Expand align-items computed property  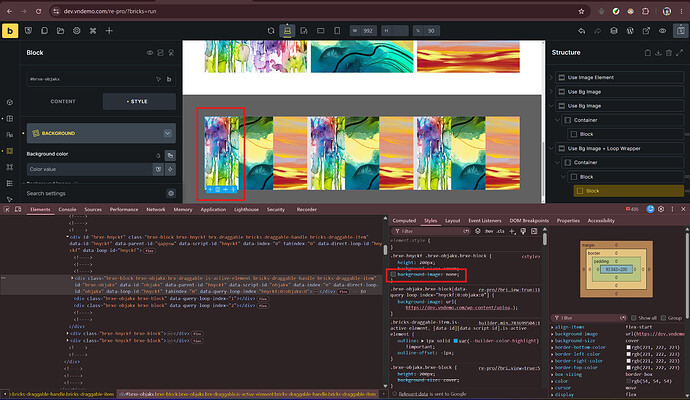(x=553, y=327)
